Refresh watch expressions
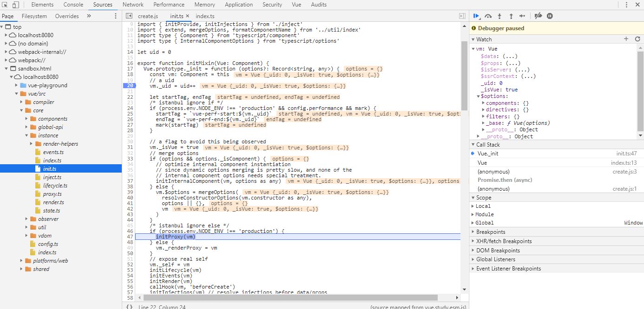Viewport: 644px width, 309px height. click(637, 39)
